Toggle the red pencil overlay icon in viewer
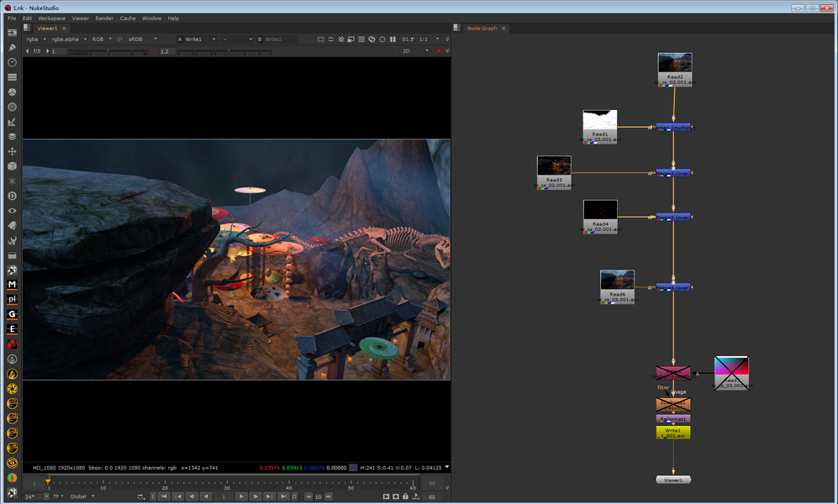 pyautogui.click(x=439, y=51)
